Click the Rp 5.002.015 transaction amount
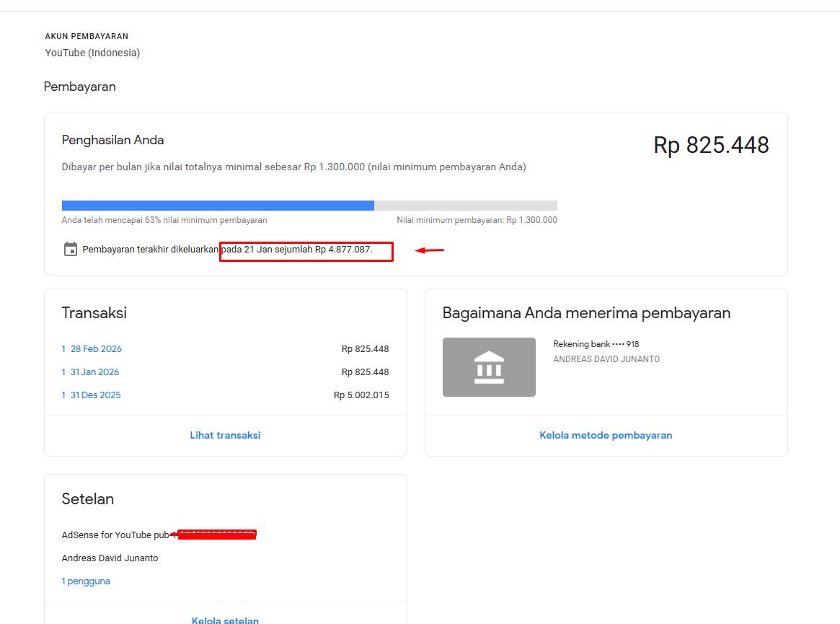 tap(361, 395)
